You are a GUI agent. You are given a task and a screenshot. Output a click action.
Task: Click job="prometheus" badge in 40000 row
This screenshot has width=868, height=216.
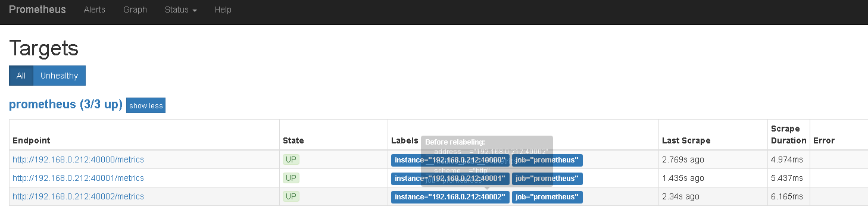point(547,160)
